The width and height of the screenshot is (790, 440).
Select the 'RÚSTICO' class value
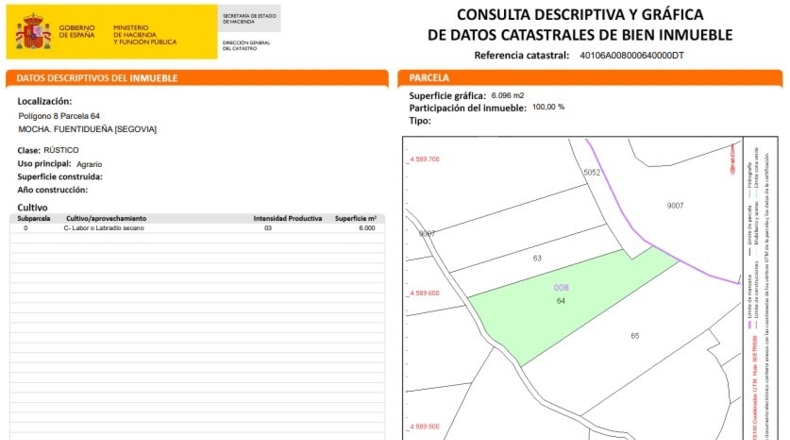click(61, 150)
